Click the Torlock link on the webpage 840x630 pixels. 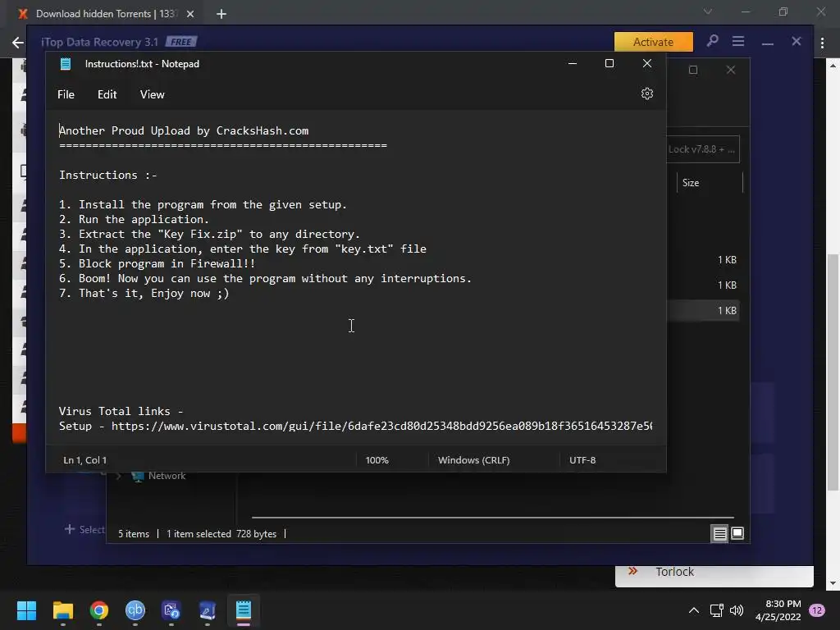(674, 572)
